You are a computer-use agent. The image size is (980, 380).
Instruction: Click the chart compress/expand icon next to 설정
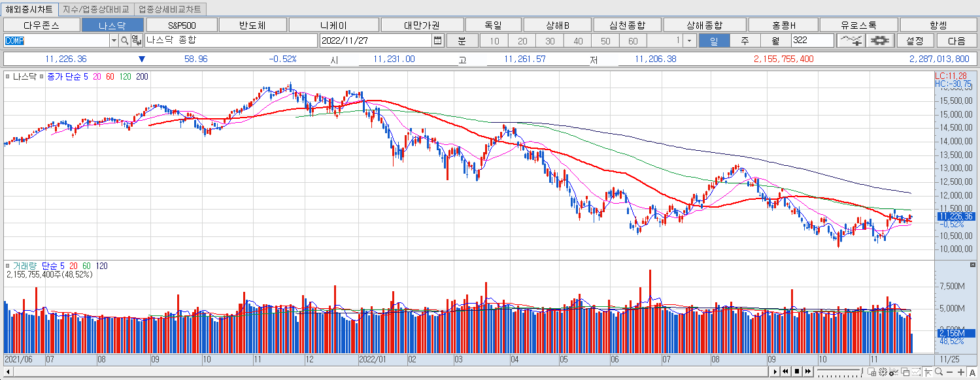[x=880, y=40]
